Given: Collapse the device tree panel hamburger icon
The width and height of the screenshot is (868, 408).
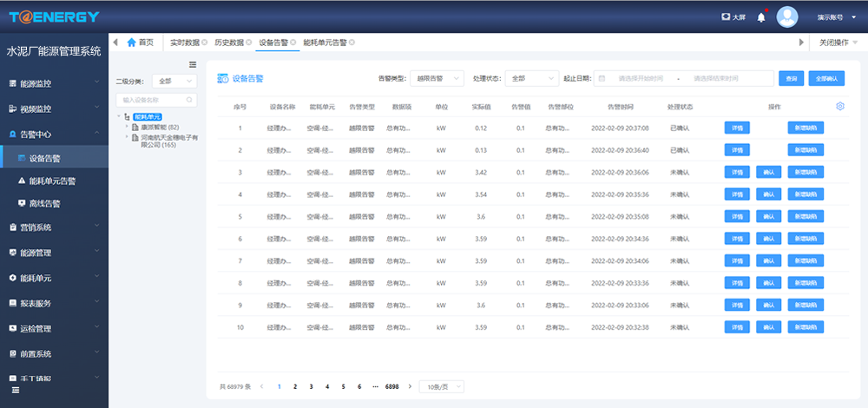Looking at the screenshot, I should (x=193, y=64).
